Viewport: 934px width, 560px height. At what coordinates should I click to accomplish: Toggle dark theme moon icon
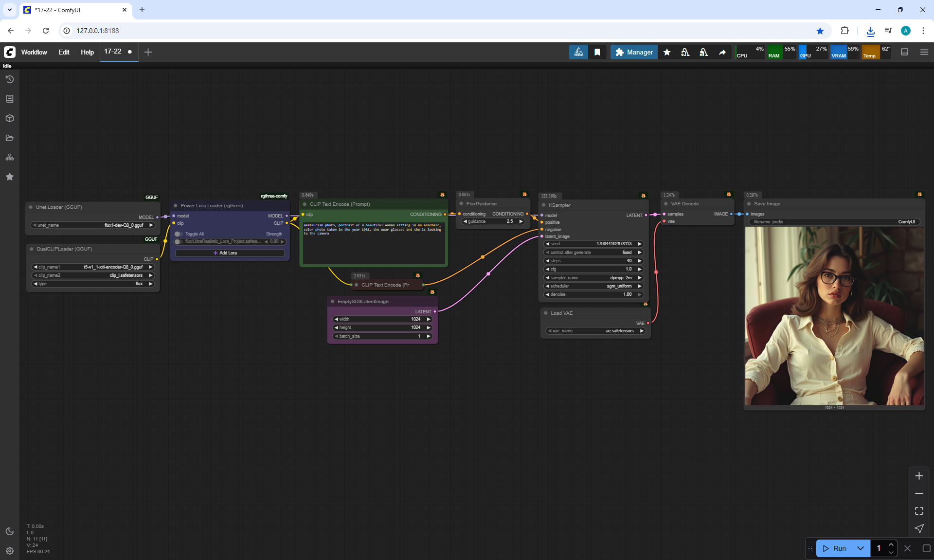pyautogui.click(x=10, y=531)
